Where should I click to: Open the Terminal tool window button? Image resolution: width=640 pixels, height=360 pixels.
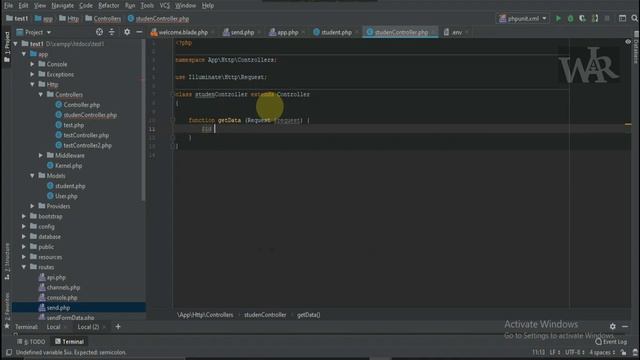[69, 342]
